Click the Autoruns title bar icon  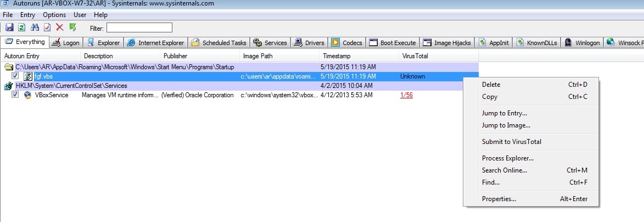(x=4, y=4)
